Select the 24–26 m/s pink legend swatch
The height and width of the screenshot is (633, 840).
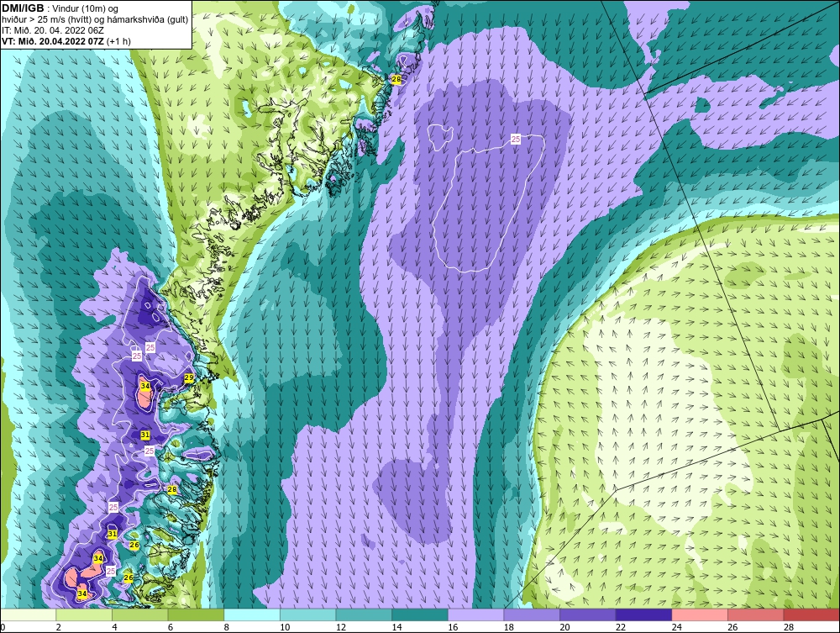(700, 615)
